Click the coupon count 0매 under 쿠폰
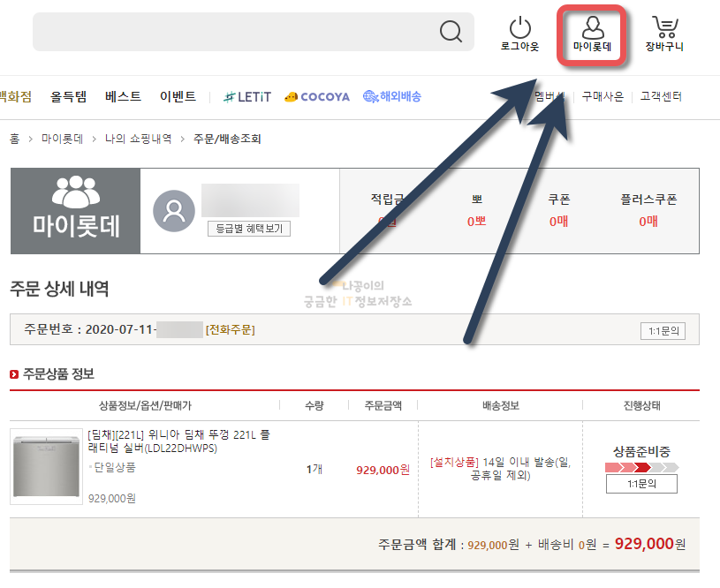 pyautogui.click(x=558, y=222)
